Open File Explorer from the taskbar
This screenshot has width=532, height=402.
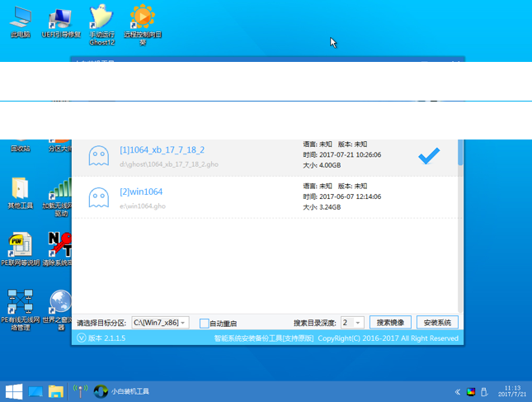click(x=56, y=390)
